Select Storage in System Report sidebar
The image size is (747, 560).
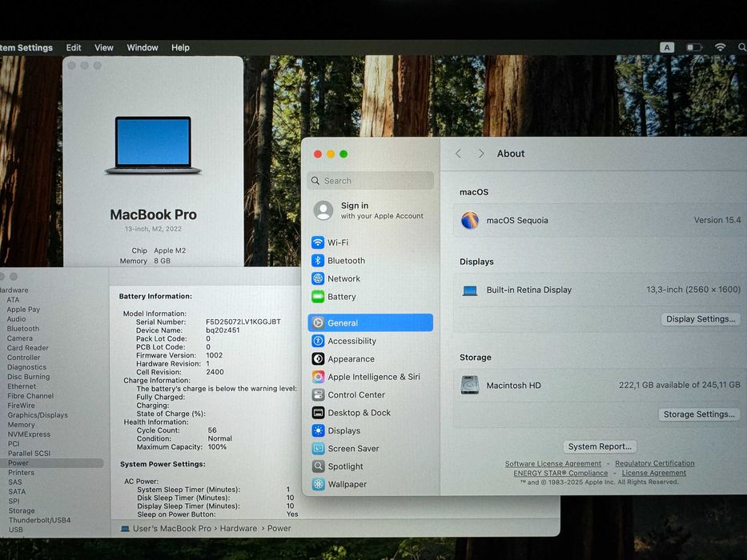(x=22, y=510)
